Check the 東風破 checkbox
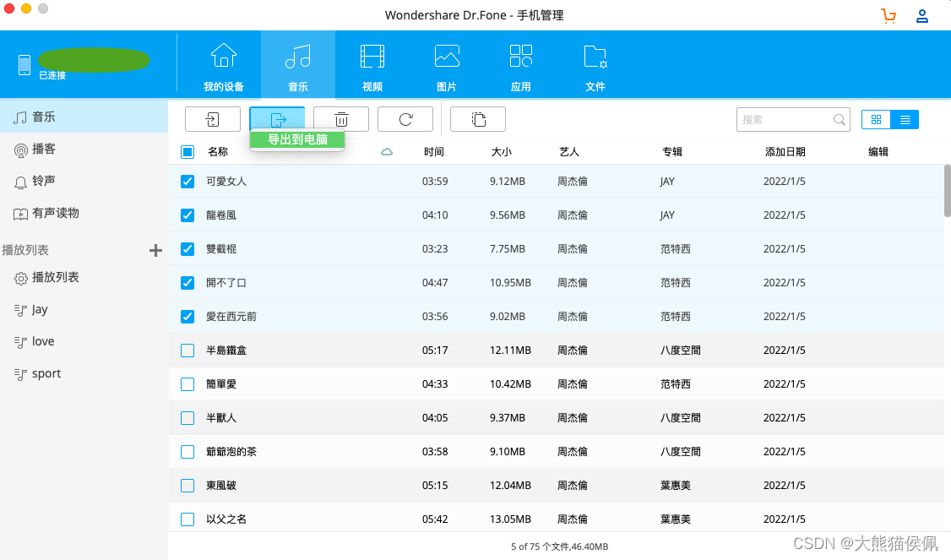The height and width of the screenshot is (560, 951). click(187, 486)
